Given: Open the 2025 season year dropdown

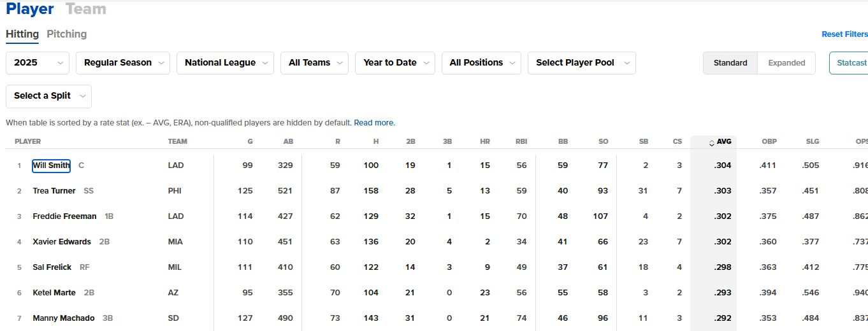Looking at the screenshot, I should (x=38, y=62).
